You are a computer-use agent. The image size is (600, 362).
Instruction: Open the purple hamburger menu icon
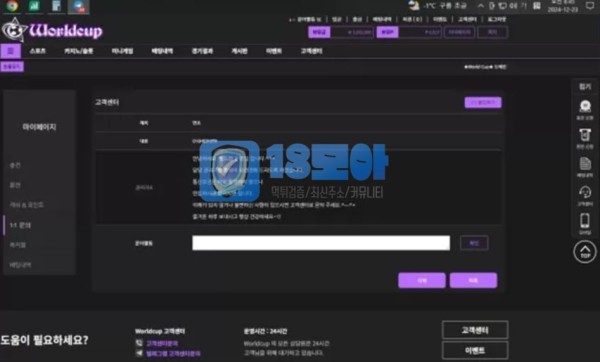coord(11,51)
